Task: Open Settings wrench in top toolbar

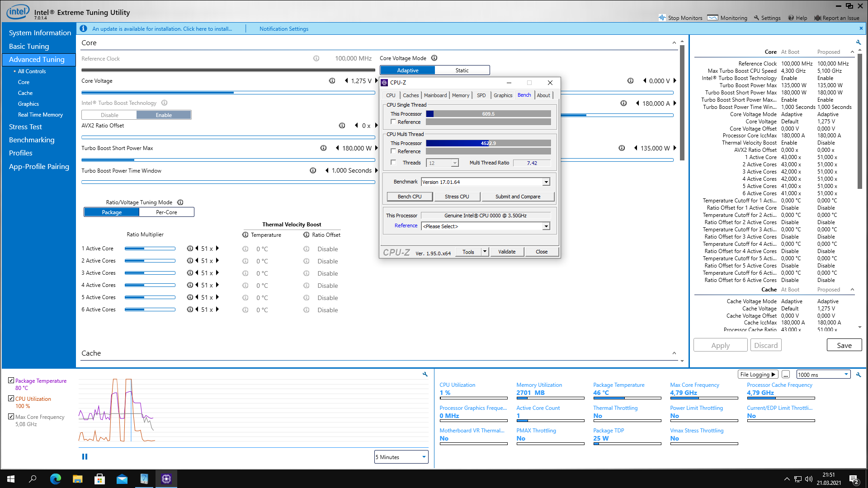Action: click(756, 18)
